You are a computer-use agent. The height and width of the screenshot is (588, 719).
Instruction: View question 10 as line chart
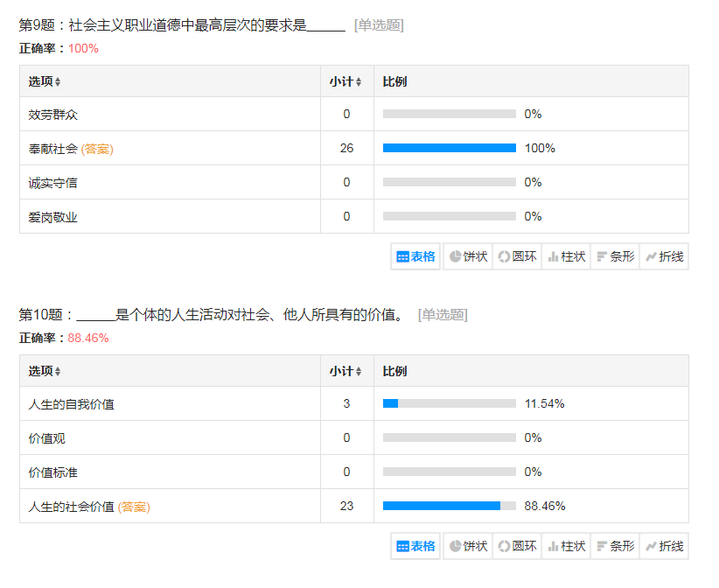click(664, 546)
